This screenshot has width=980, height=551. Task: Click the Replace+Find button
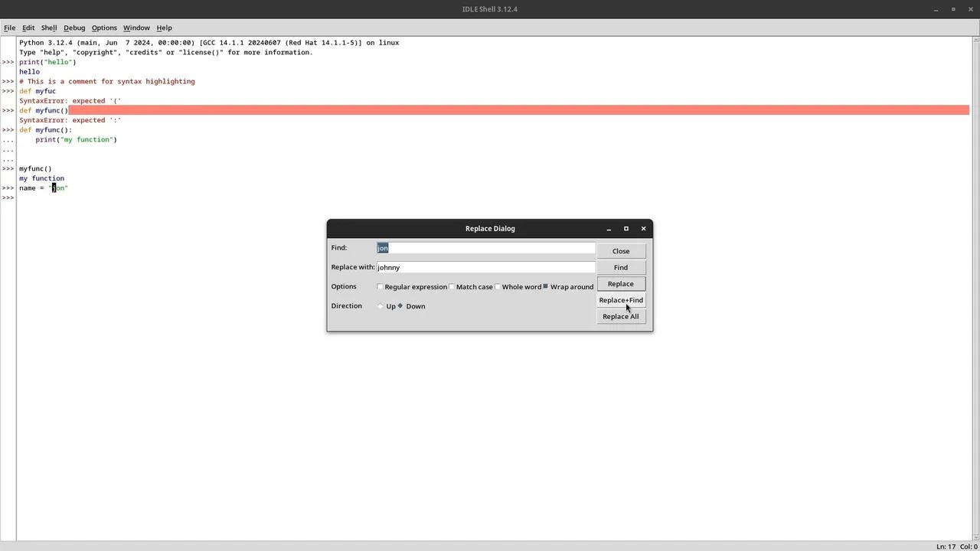click(621, 300)
